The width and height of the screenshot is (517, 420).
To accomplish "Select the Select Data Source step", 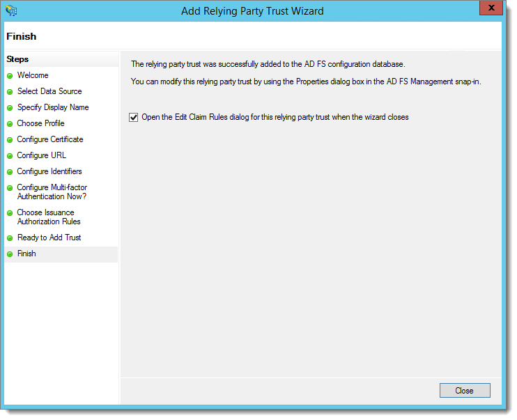I will click(x=49, y=91).
